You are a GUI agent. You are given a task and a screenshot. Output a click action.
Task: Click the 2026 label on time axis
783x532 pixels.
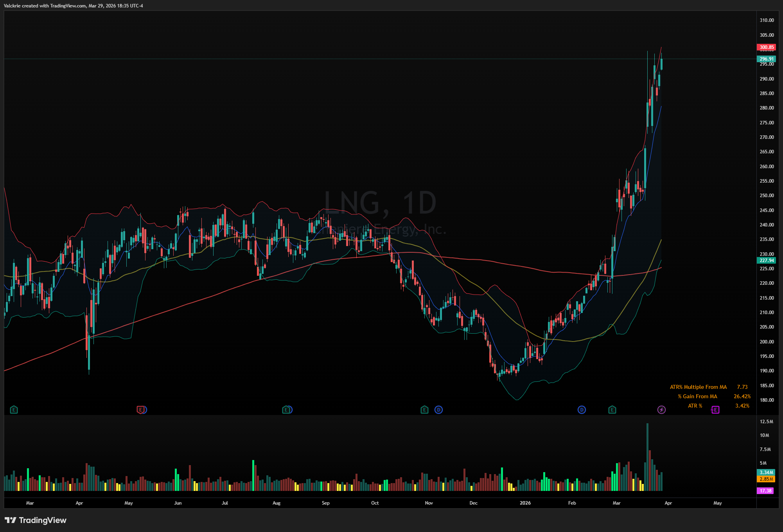tap(525, 503)
